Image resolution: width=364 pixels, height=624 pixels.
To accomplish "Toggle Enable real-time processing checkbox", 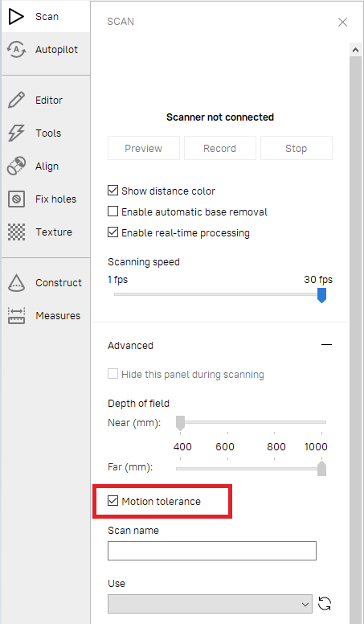I will point(113,232).
